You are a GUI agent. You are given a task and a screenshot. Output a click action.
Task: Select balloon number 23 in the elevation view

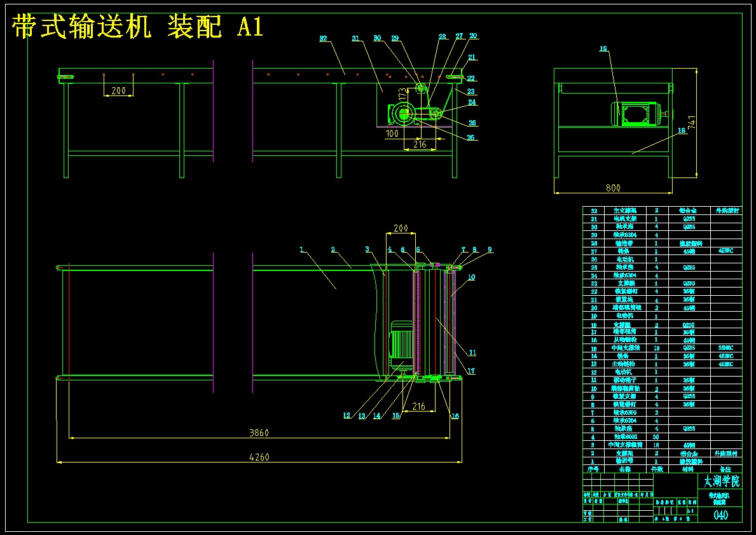(x=471, y=92)
